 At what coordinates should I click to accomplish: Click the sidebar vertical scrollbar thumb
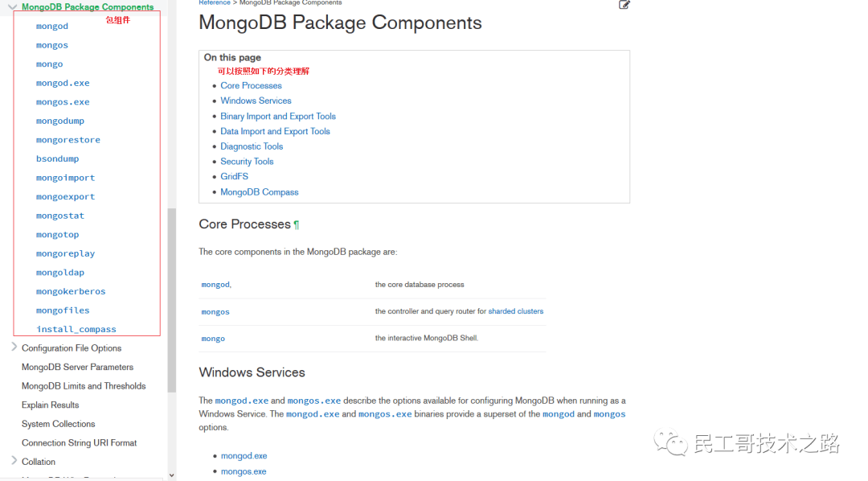tap(172, 300)
